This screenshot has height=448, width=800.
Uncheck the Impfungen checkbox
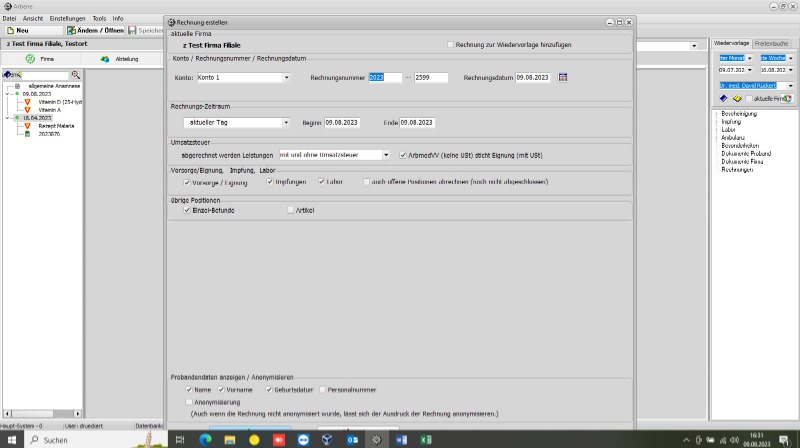[270, 182]
